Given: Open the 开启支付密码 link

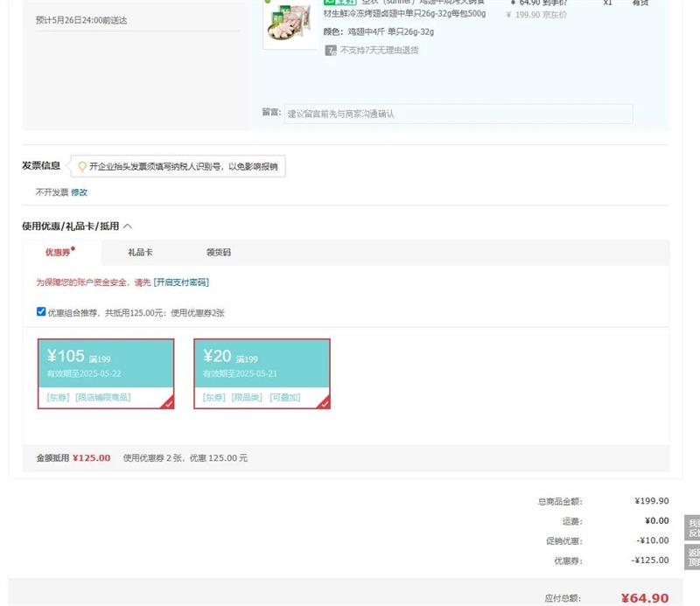Looking at the screenshot, I should coord(181,282).
